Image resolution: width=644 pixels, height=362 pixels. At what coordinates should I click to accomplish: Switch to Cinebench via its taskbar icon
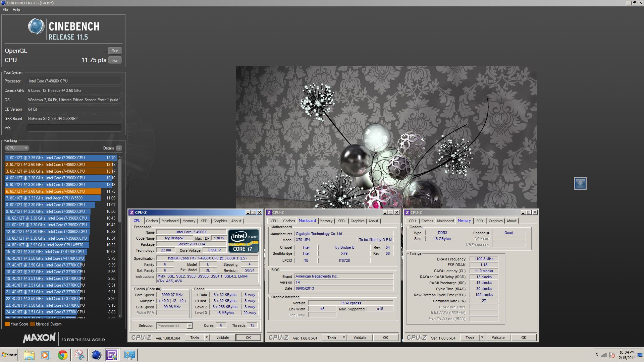coord(96,355)
